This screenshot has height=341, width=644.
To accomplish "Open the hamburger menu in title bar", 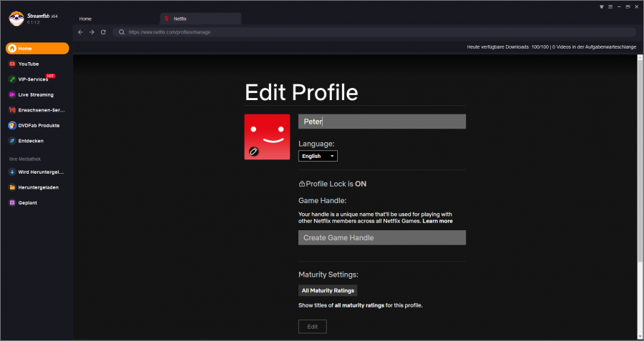I will (x=610, y=6).
